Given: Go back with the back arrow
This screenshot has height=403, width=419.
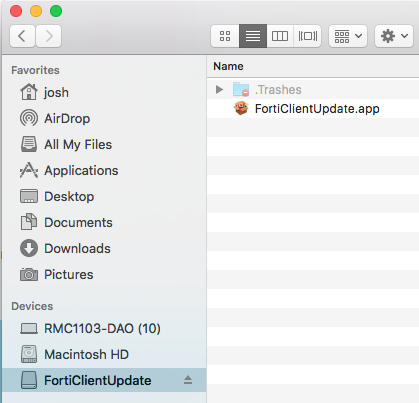Looking at the screenshot, I should [22, 36].
